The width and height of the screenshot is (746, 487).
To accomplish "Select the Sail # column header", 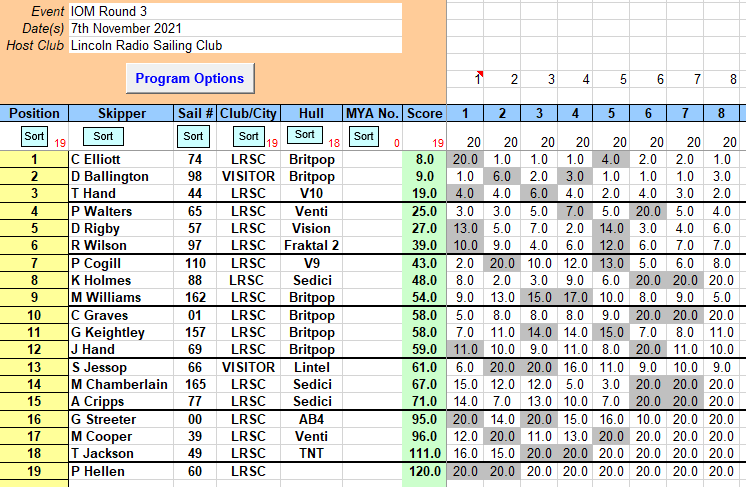I will (x=195, y=113).
